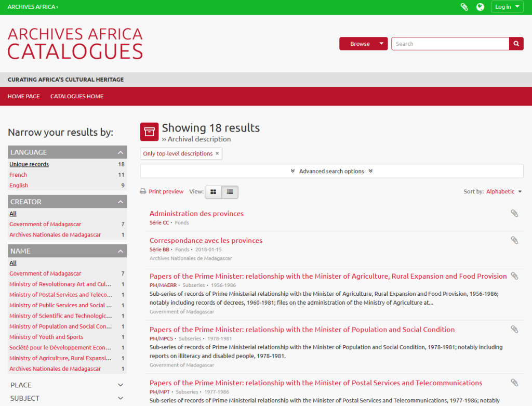Filter name by Ministry of Scientific and Technologic

[x=61, y=316]
